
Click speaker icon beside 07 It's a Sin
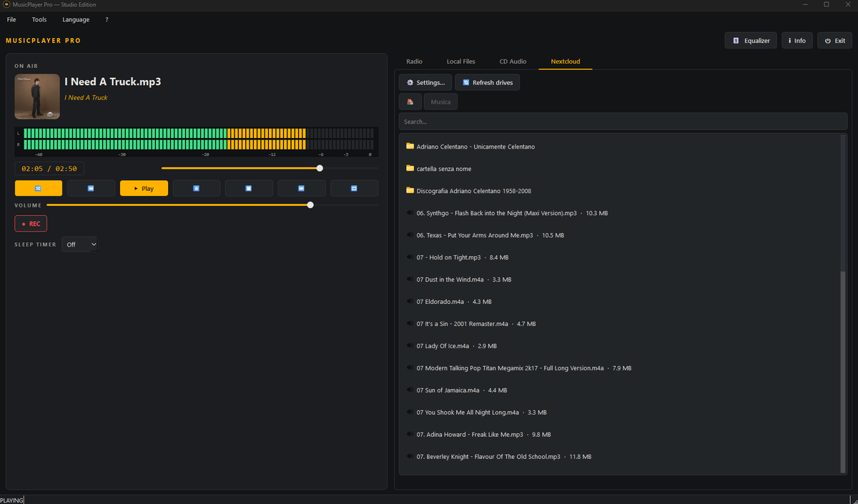[410, 324]
